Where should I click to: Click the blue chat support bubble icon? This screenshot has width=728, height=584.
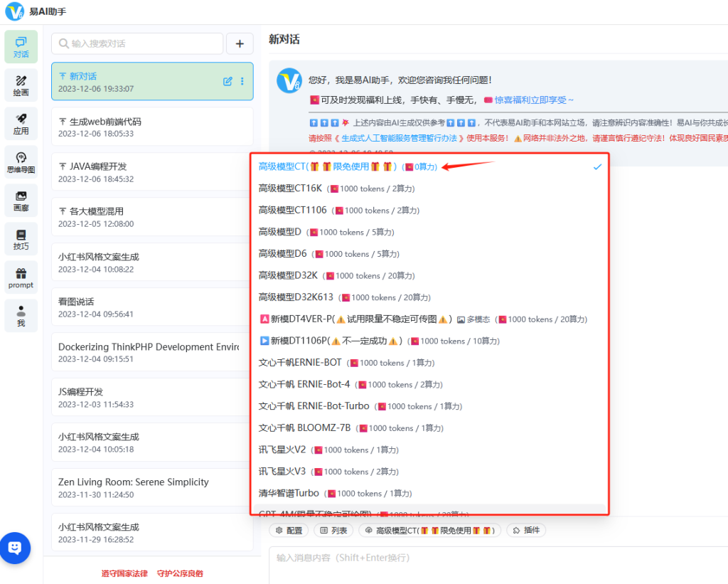click(x=15, y=548)
